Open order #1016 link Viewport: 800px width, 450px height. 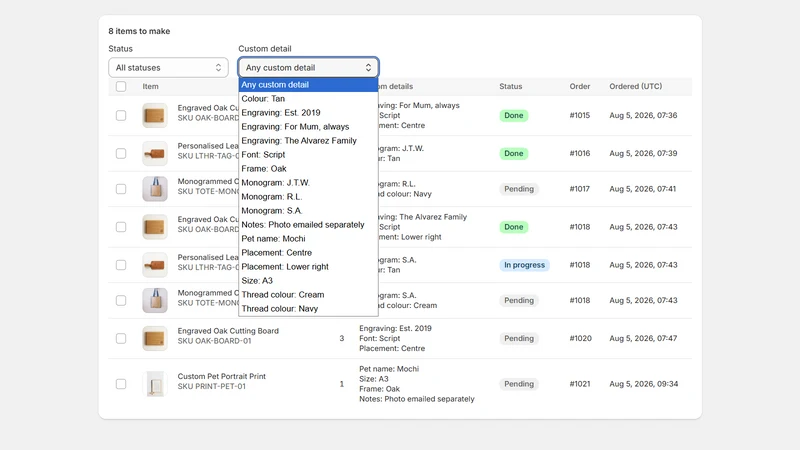point(580,154)
